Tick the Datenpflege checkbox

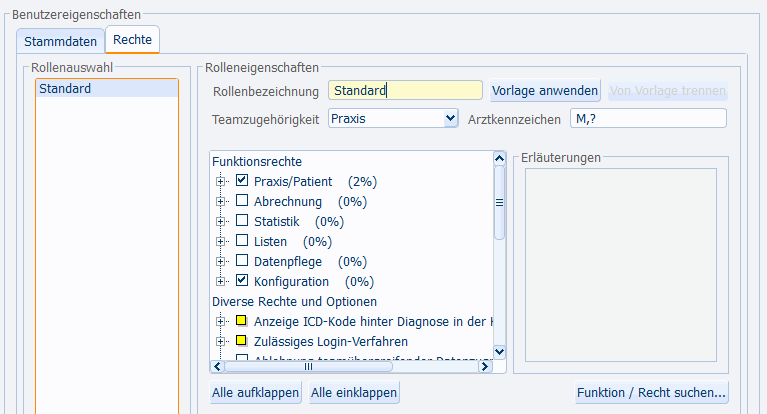click(x=242, y=261)
